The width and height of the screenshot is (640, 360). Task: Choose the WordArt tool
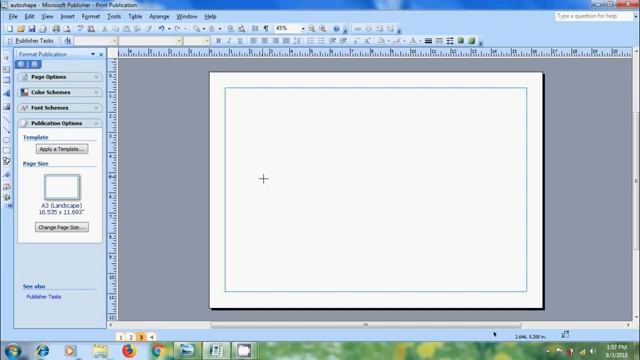pos(7,93)
